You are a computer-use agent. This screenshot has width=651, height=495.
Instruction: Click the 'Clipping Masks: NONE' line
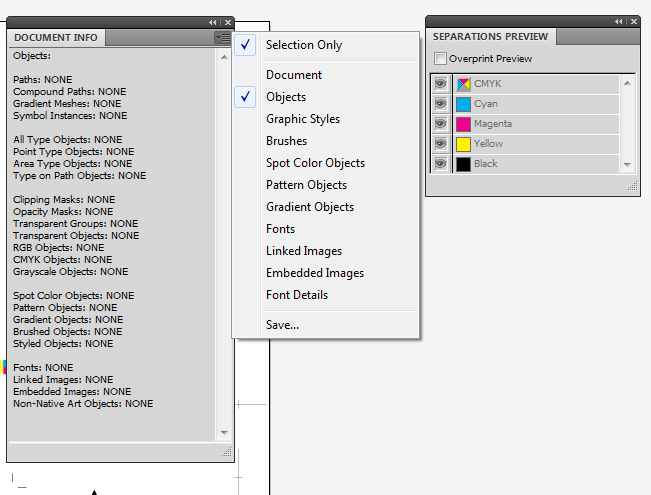tap(64, 199)
